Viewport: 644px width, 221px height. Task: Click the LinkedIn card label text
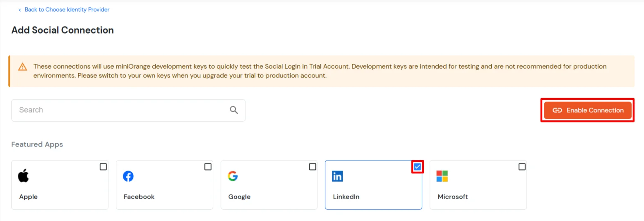pos(346,197)
